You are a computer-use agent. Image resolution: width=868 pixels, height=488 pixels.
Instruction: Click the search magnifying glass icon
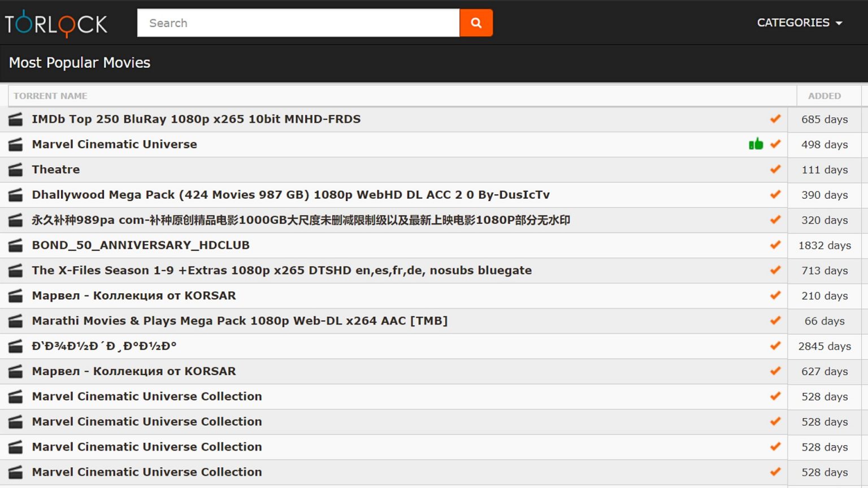pos(476,23)
